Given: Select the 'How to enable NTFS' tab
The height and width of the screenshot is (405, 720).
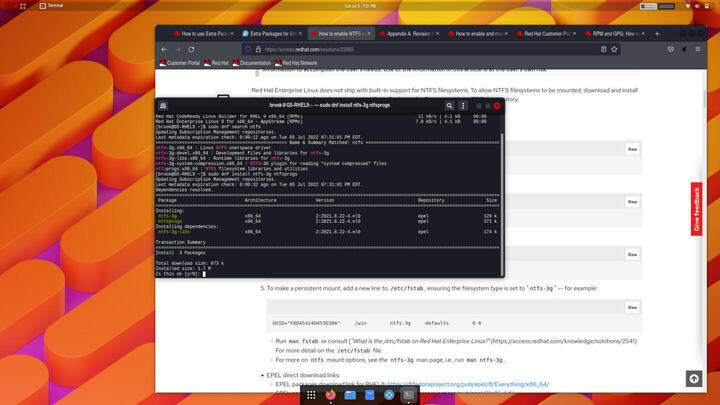Looking at the screenshot, I should 341,34.
